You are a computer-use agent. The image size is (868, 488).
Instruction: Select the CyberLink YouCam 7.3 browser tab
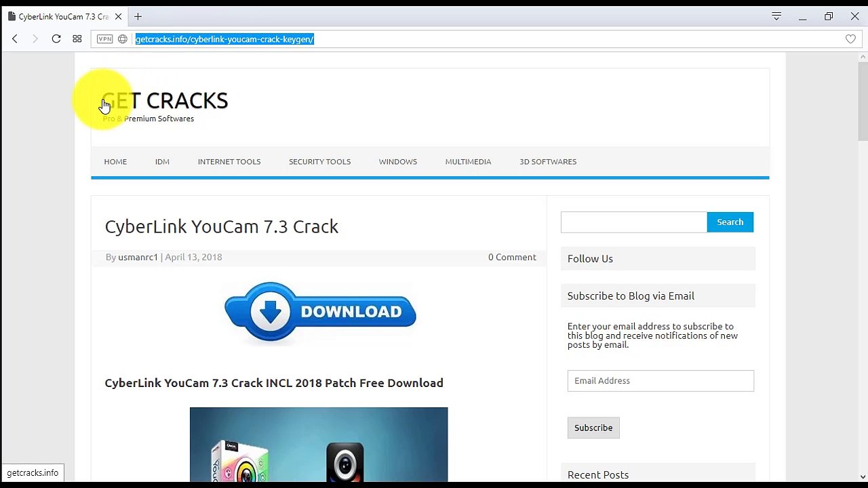click(64, 16)
